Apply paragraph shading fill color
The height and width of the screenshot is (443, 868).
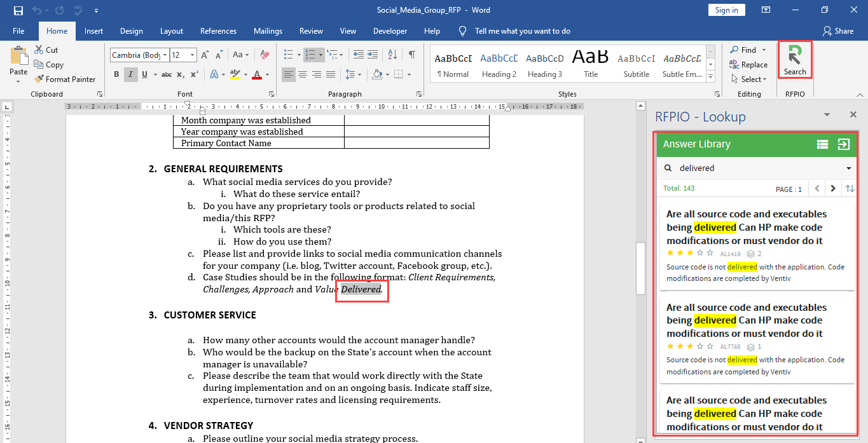[x=376, y=74]
